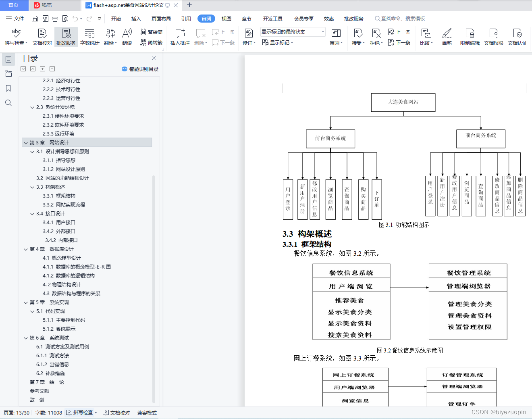The height and width of the screenshot is (419, 532).
Task: Convert text with 简转繁
Action: point(151,42)
